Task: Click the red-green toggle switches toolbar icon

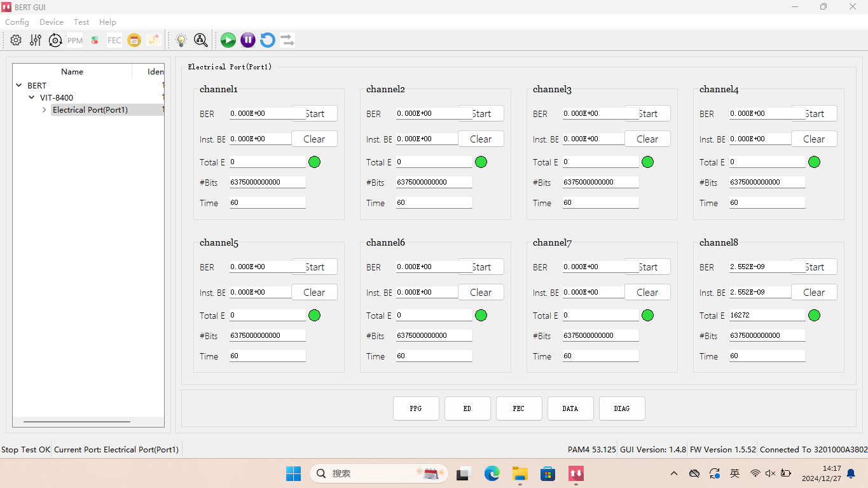Action: coord(95,40)
